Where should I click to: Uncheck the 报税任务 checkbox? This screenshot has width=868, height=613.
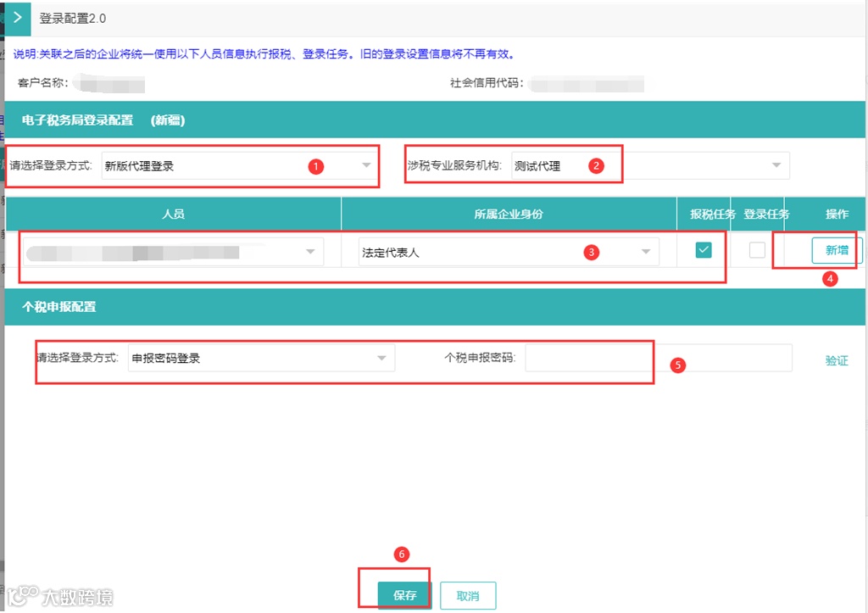[703, 250]
